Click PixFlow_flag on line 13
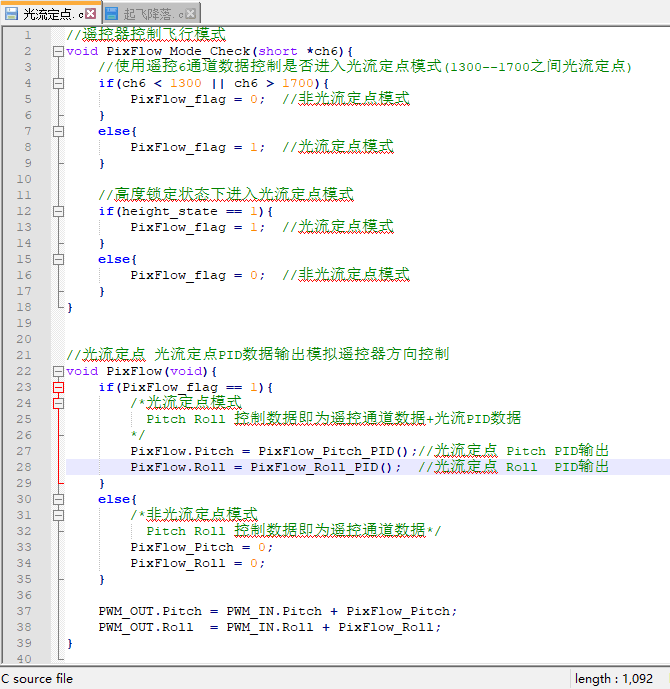This screenshot has height=689, width=670. pos(178,228)
